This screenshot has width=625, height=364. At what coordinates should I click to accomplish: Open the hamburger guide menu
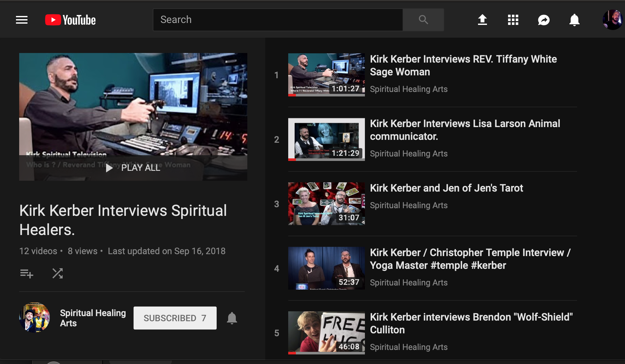click(x=22, y=20)
